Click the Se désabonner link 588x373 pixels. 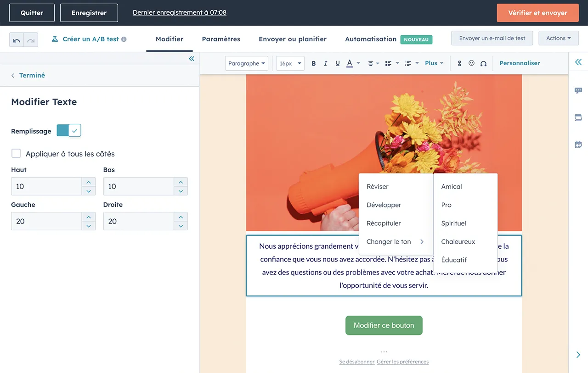[x=357, y=362]
